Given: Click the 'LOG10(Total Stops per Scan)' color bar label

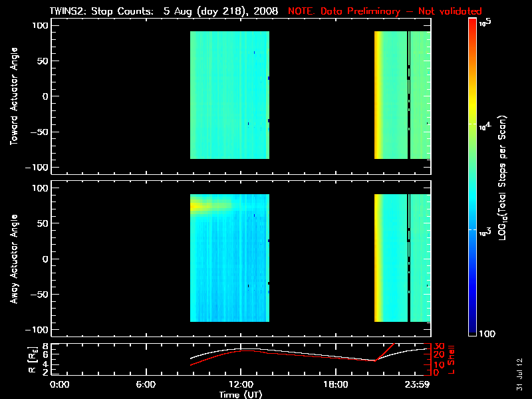Looking at the screenshot, I should coord(503,178).
